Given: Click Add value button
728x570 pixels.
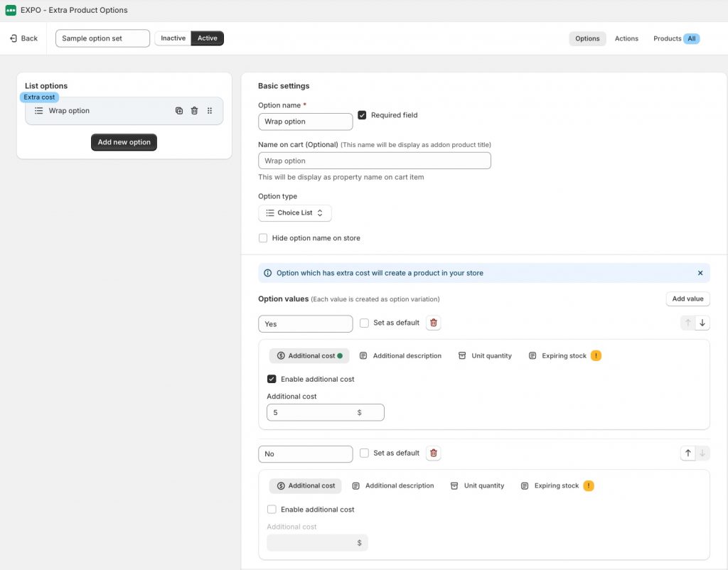Looking at the screenshot, I should tap(687, 299).
